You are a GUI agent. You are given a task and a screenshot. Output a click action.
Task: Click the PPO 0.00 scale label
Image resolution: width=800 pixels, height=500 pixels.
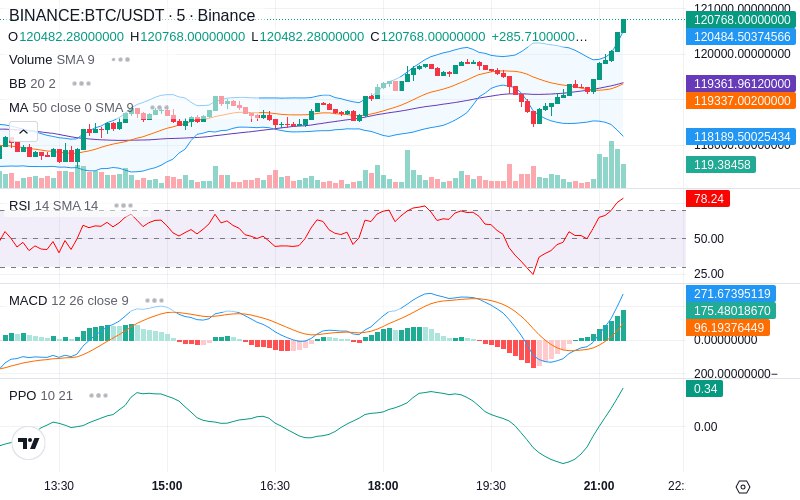pos(706,427)
